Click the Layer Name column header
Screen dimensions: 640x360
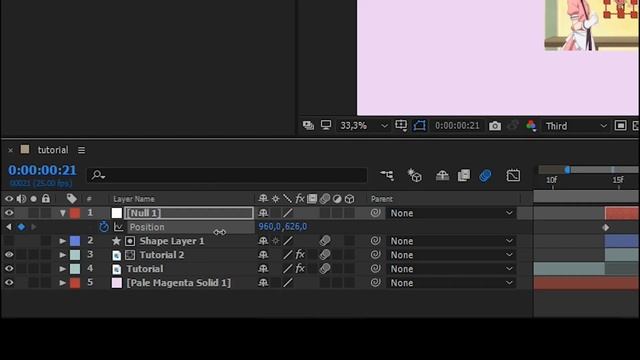coord(134,199)
